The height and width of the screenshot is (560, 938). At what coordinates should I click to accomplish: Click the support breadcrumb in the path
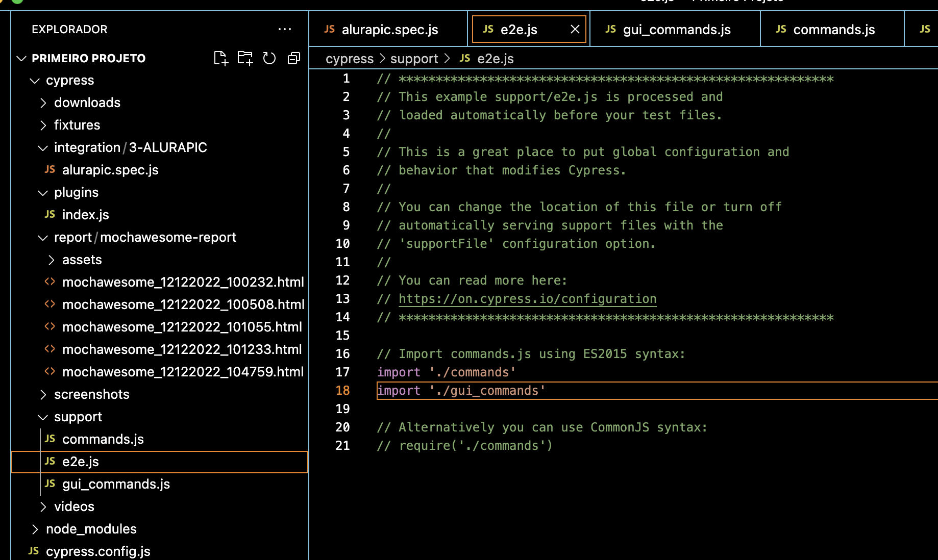point(414,59)
